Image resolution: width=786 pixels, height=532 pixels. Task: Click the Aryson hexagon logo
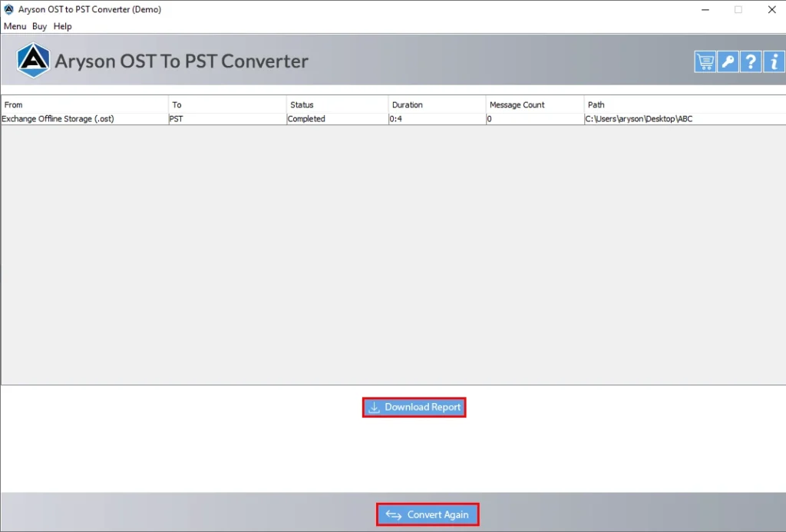(33, 61)
